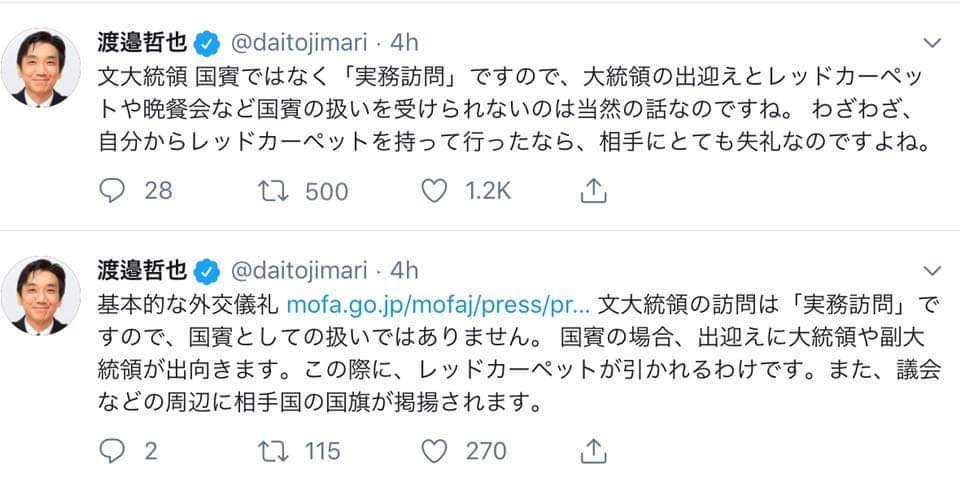Expand the second tweet's options chevron
This screenshot has width=960, height=482.
pos(930,270)
